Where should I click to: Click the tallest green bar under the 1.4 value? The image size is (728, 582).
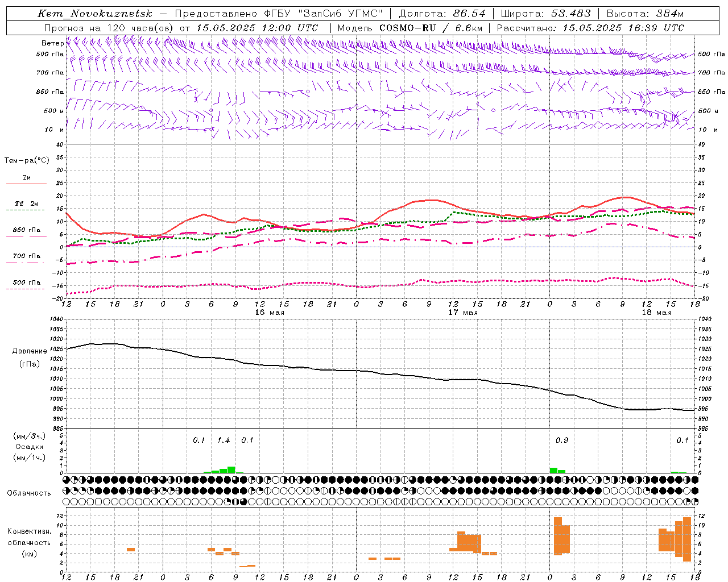point(231,469)
